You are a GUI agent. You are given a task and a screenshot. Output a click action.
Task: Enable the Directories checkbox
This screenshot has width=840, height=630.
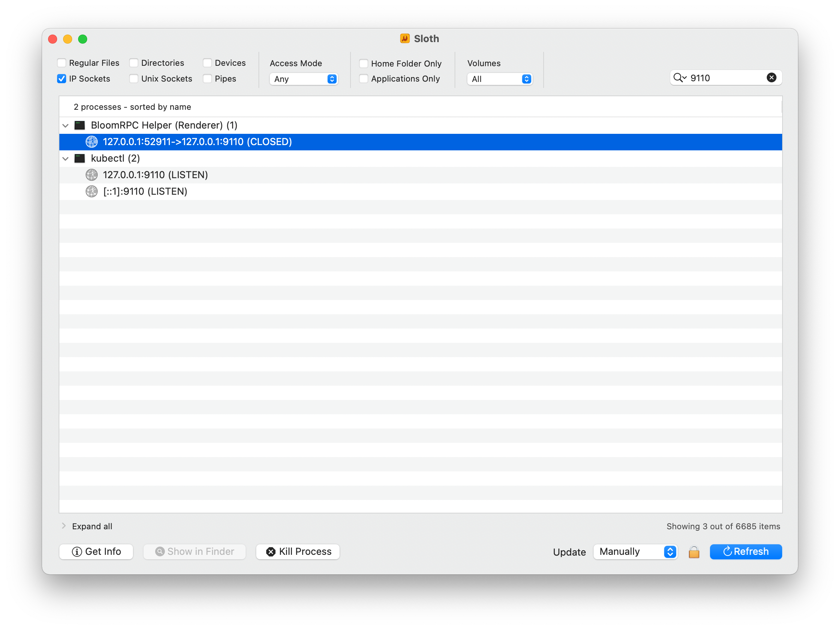click(x=134, y=63)
